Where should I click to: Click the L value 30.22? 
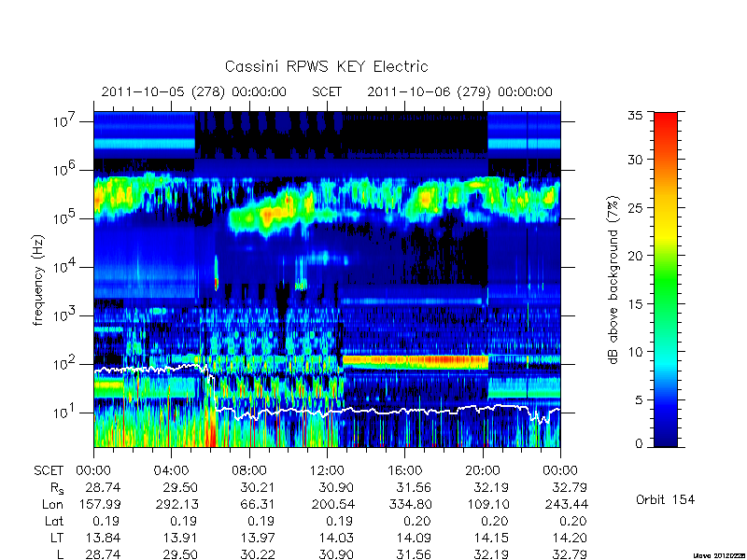(x=257, y=554)
